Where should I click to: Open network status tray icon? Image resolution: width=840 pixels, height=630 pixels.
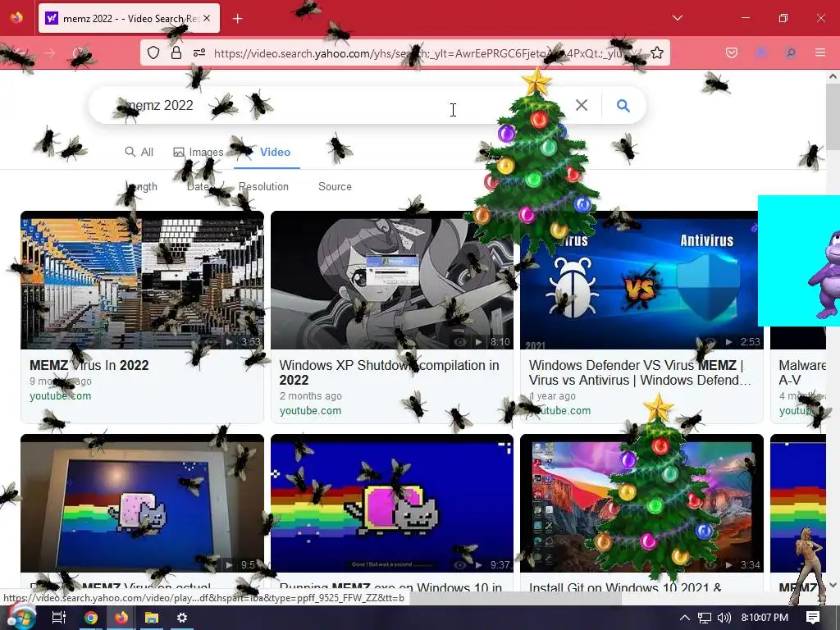[705, 618]
